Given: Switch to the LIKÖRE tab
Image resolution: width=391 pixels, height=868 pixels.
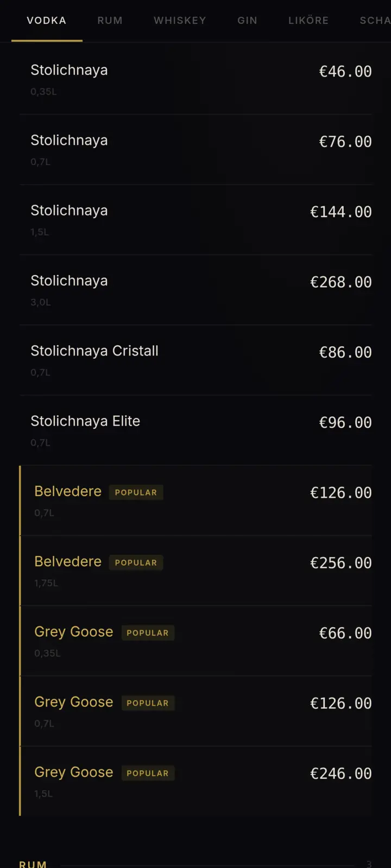Looking at the screenshot, I should coord(308,20).
